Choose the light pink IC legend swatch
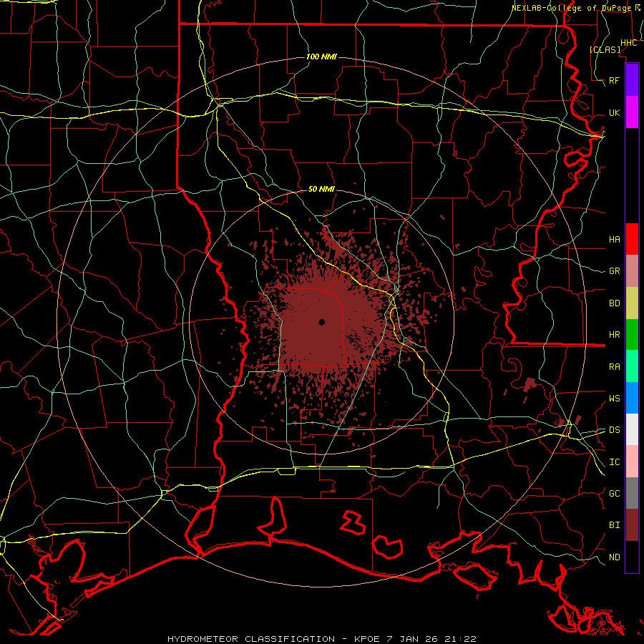Viewport: 644px width, 644px height. 632,462
